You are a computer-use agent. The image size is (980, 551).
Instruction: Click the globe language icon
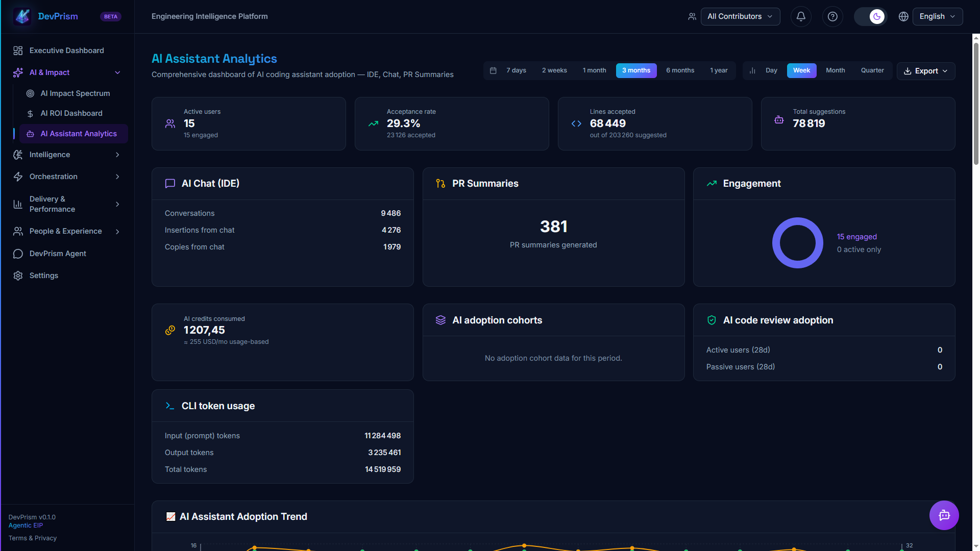pos(903,16)
